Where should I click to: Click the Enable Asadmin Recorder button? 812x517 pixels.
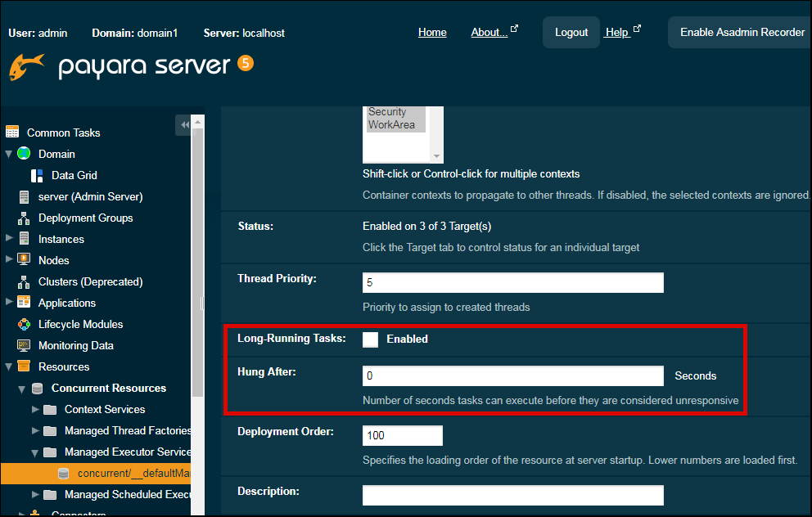click(x=742, y=33)
